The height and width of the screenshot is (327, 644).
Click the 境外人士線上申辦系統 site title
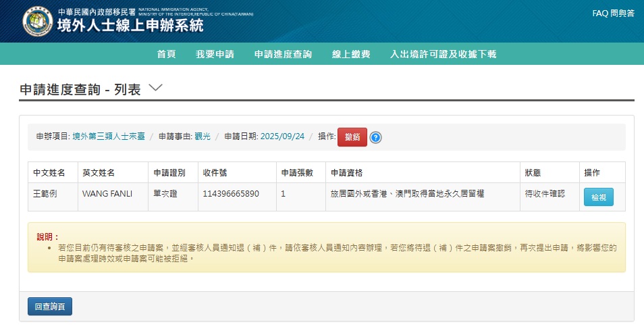coord(130,26)
